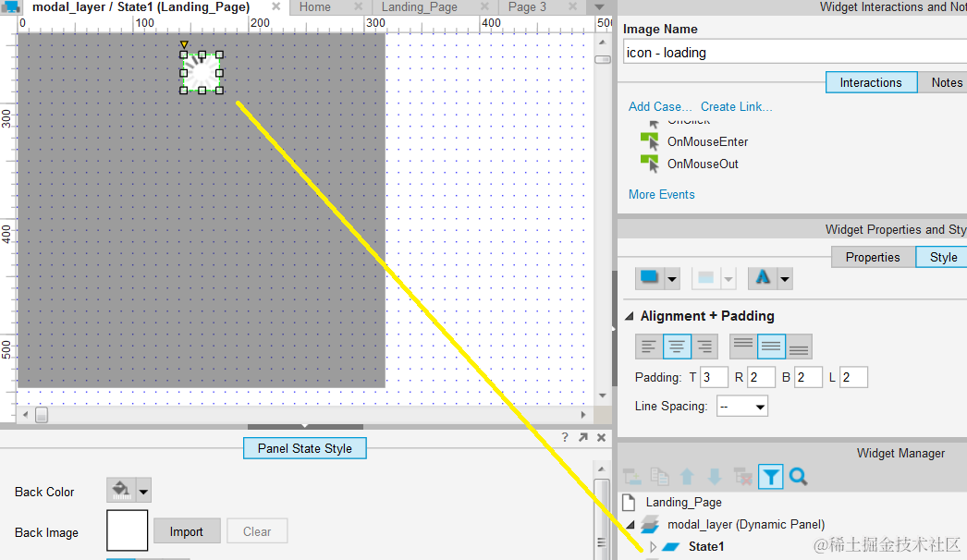Click the bottom padding B field
Viewport: 967px width, 560px height.
[808, 377]
